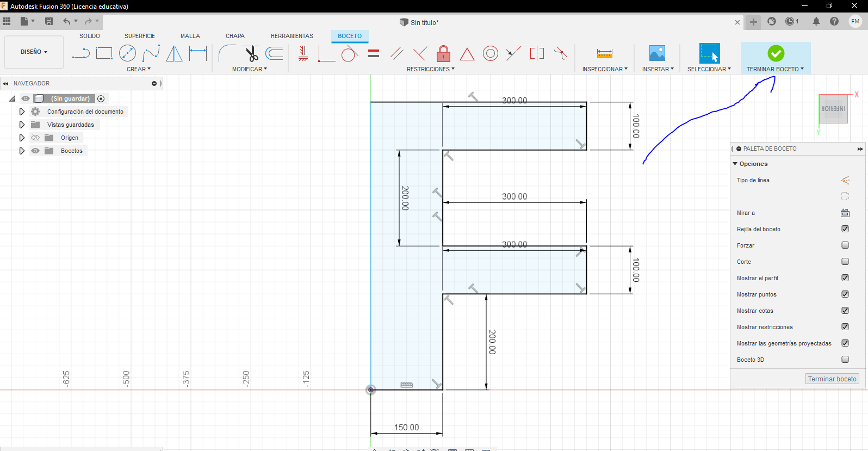Open the DISEÑO workspace dropdown
Image resolution: width=868 pixels, height=451 pixels.
click(x=34, y=52)
